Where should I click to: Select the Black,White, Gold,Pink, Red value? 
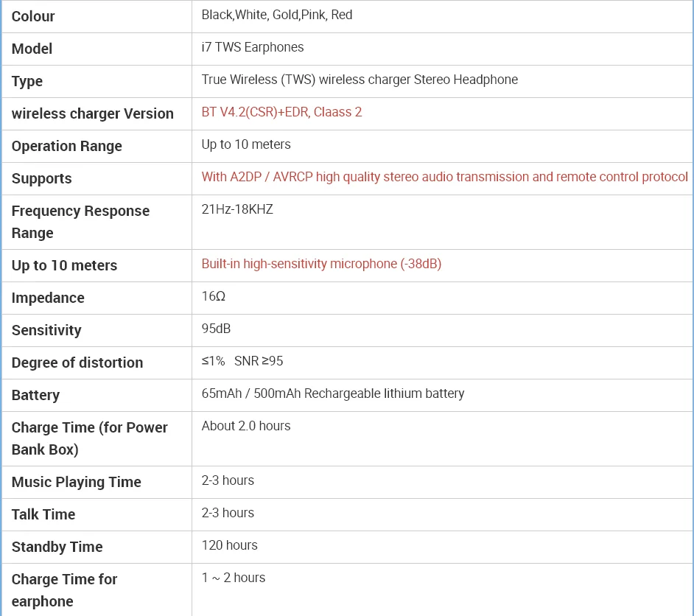click(277, 15)
